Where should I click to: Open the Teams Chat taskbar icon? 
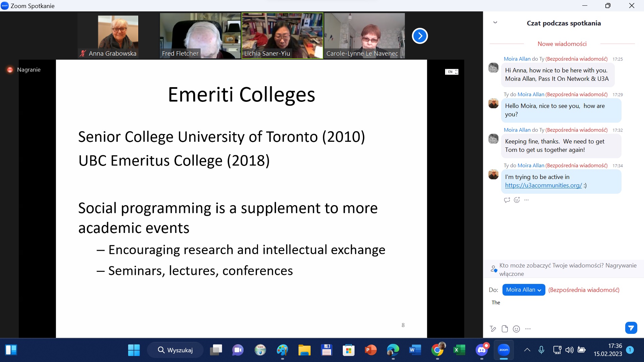pyautogui.click(x=238, y=350)
